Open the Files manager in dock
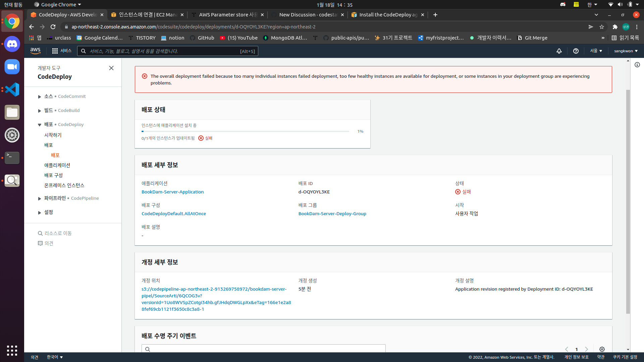The height and width of the screenshot is (362, 644). coord(12,112)
